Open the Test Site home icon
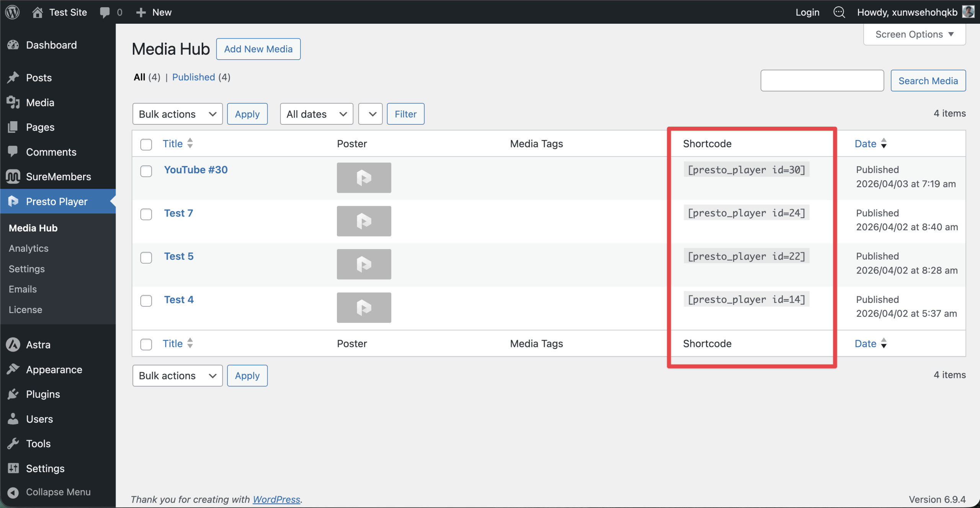This screenshot has height=508, width=980. click(38, 12)
